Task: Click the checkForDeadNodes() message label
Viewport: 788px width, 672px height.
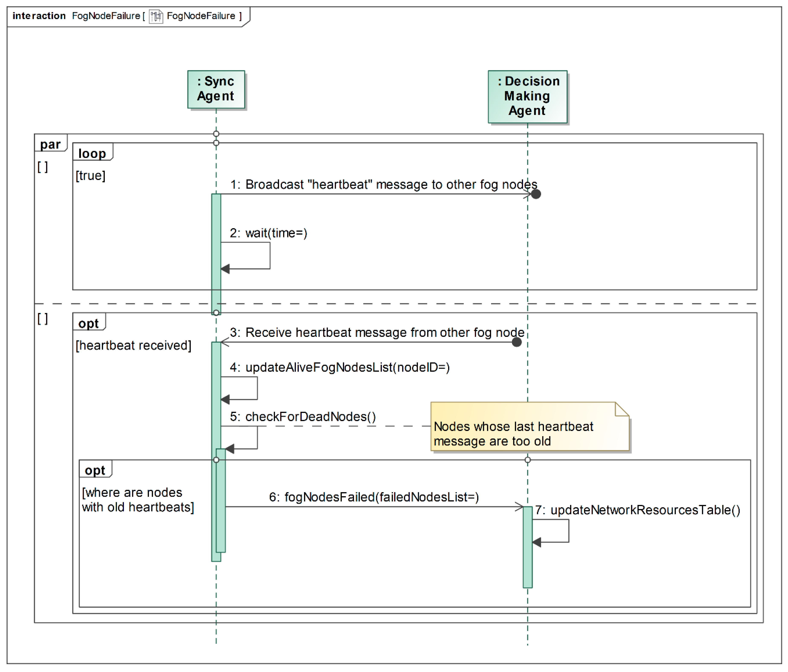Action: click(303, 417)
